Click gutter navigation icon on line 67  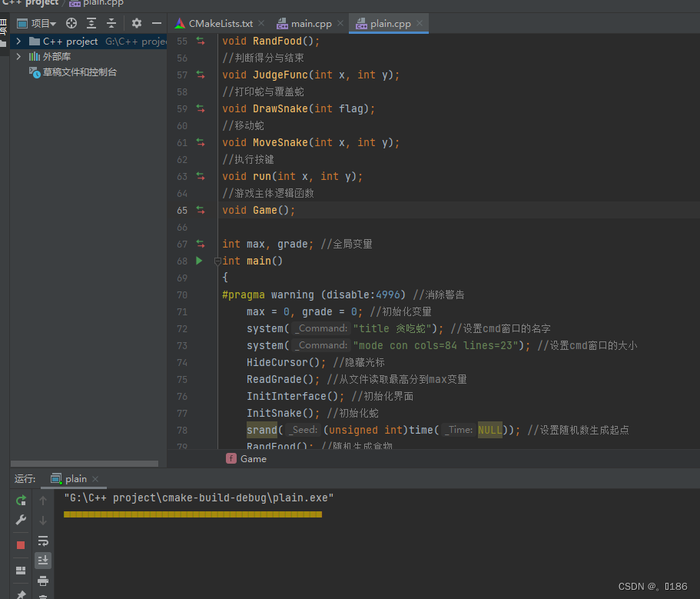point(201,244)
